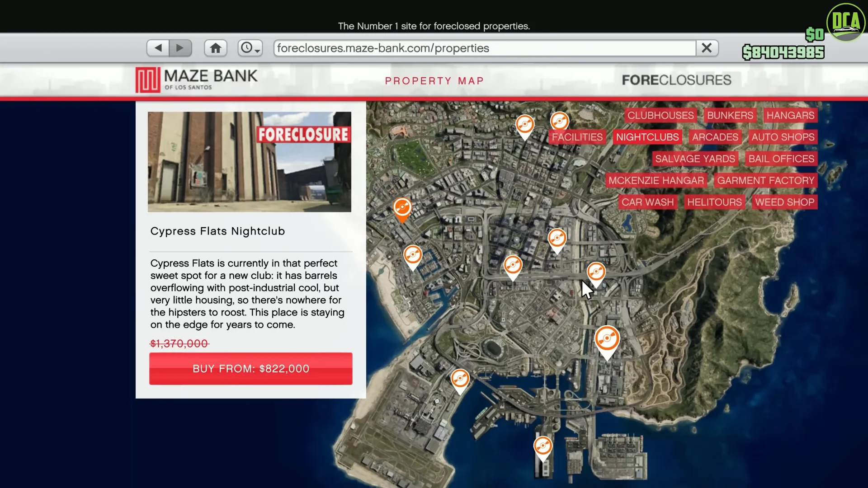Screen dimensions: 868x488
Task: Click the $84043985 bank balance
Action: click(x=783, y=52)
